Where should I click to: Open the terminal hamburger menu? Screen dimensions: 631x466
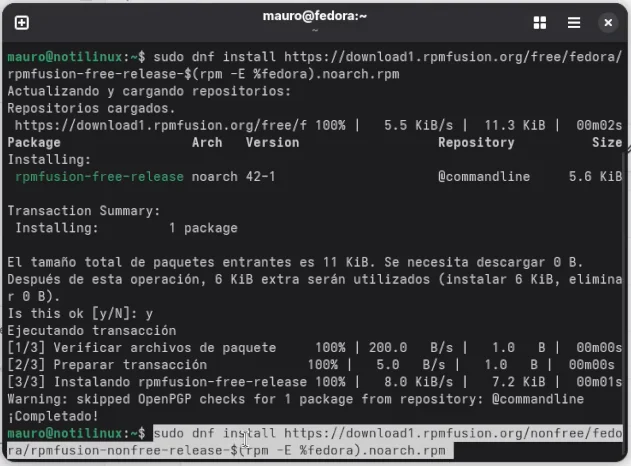click(574, 22)
